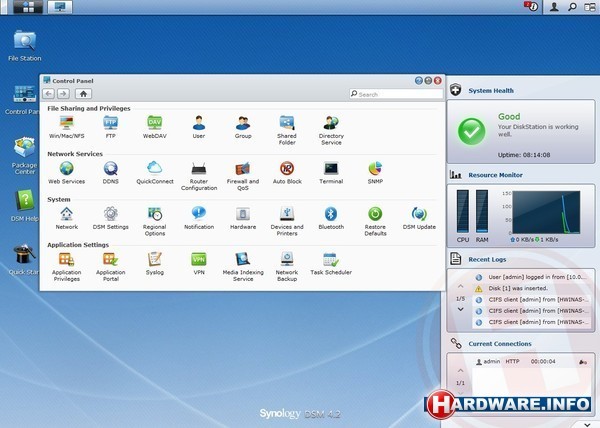Select the admin HTTP connection row

click(532, 361)
